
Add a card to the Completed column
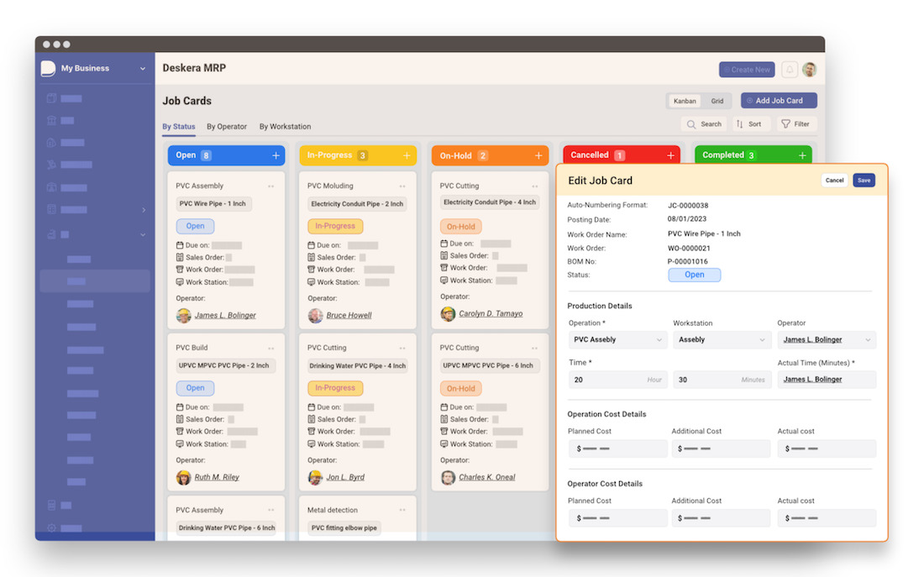pyautogui.click(x=802, y=155)
